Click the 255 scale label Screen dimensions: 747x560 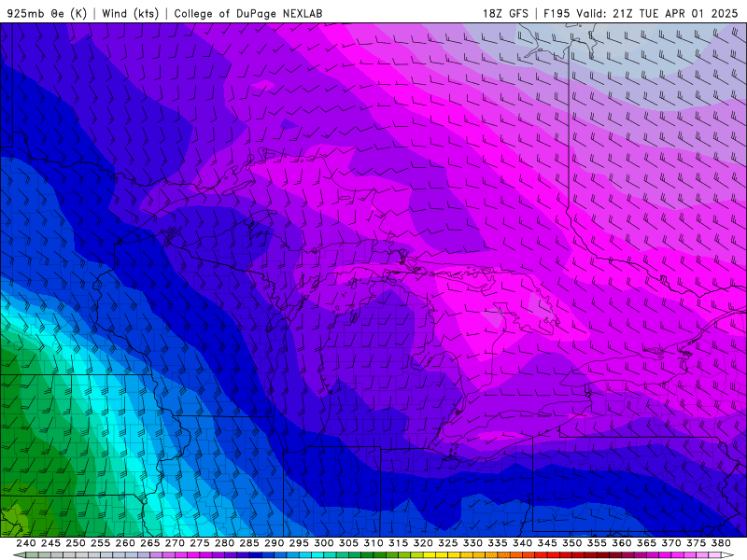tap(100, 543)
